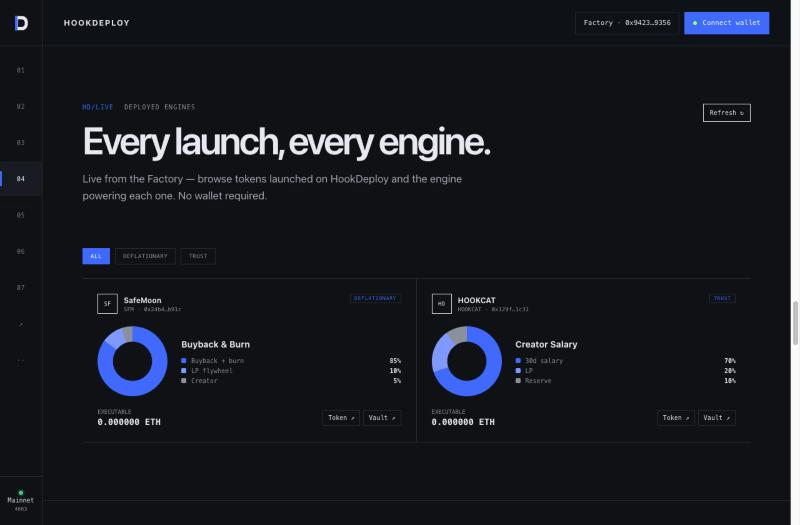Click the 85% buyback value
800x525 pixels.
[395, 361]
